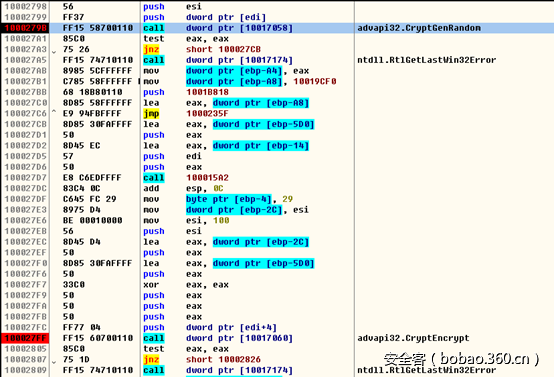Select the address 100027EB
The width and height of the screenshot is (554, 377).
tap(25, 231)
